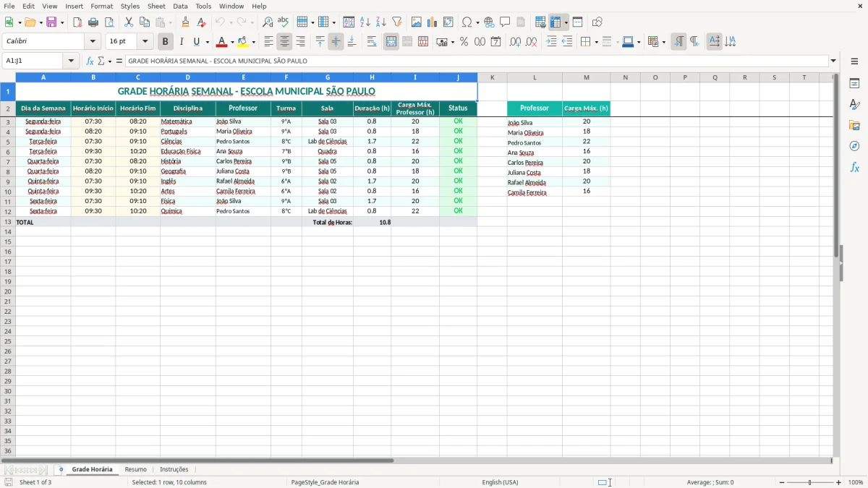Click the AutoFilter funnel icon
The width and height of the screenshot is (868, 488).
pyautogui.click(x=397, y=22)
